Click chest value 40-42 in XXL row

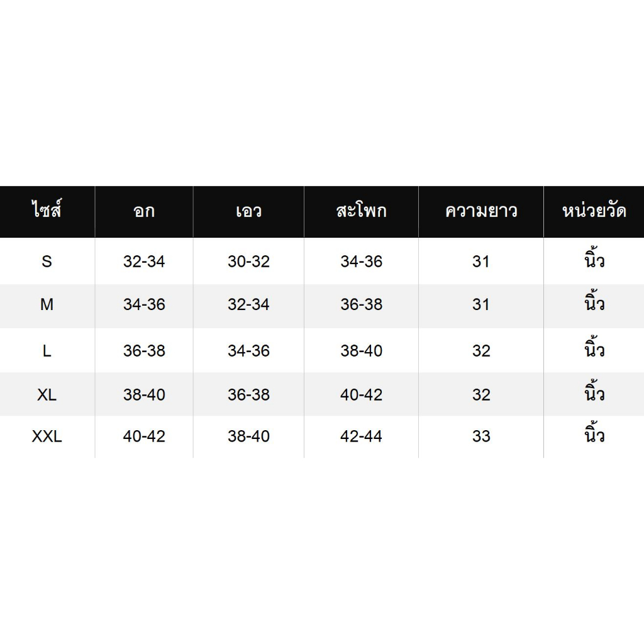pyautogui.click(x=144, y=436)
